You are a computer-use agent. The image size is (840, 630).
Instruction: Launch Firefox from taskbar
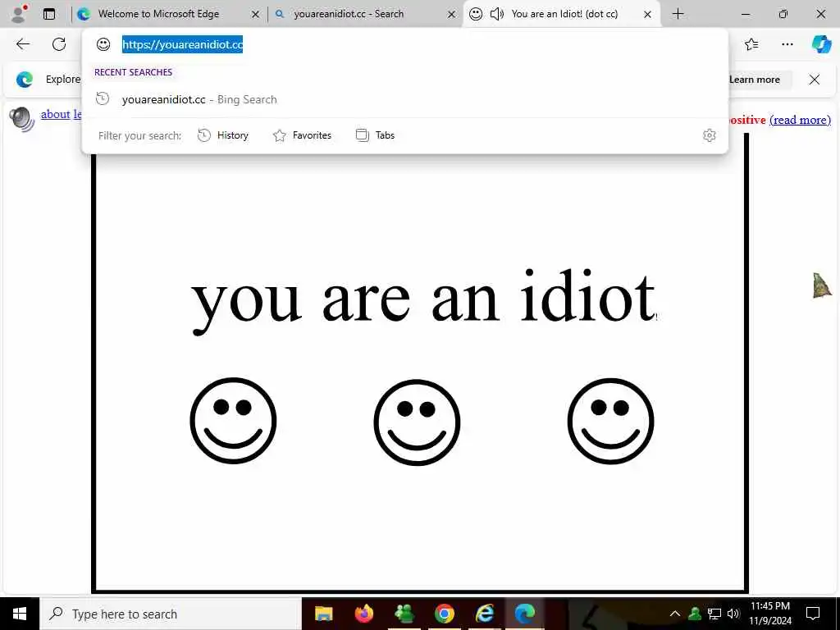pos(363,614)
